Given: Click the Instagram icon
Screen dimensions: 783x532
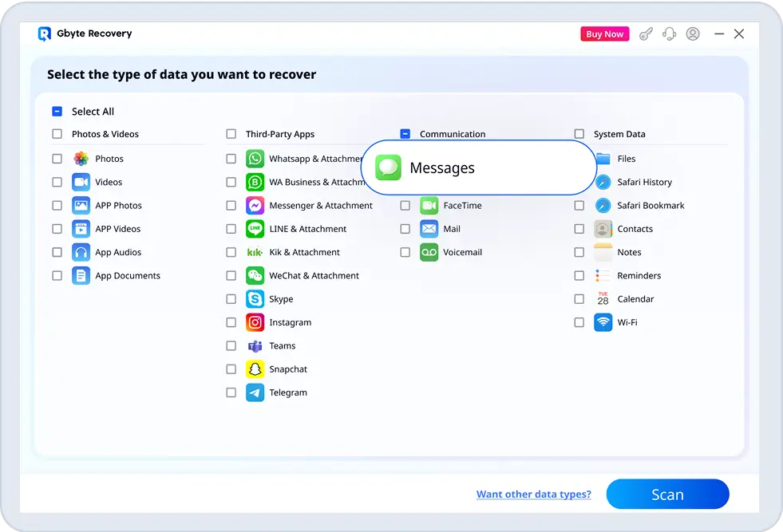Looking at the screenshot, I should coord(255,322).
